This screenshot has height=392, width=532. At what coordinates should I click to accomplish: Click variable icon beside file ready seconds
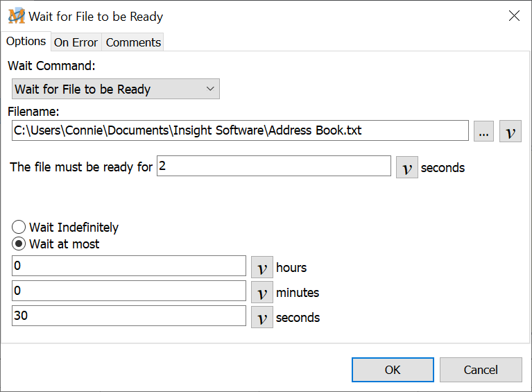406,167
